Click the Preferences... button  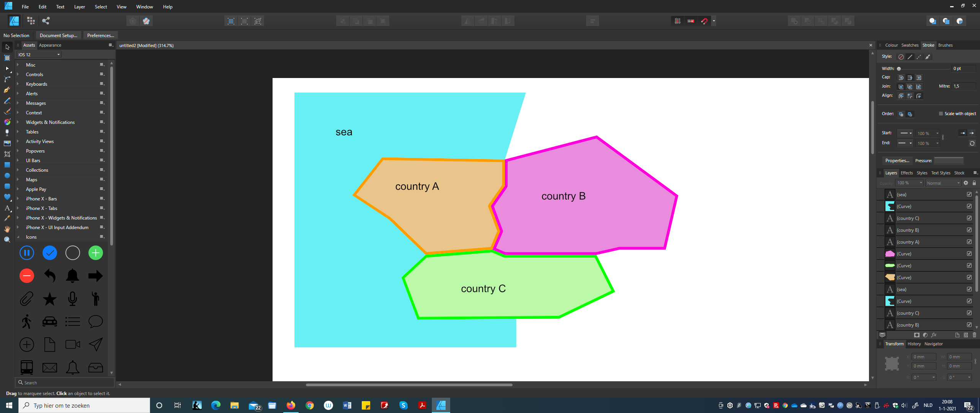[x=101, y=36]
